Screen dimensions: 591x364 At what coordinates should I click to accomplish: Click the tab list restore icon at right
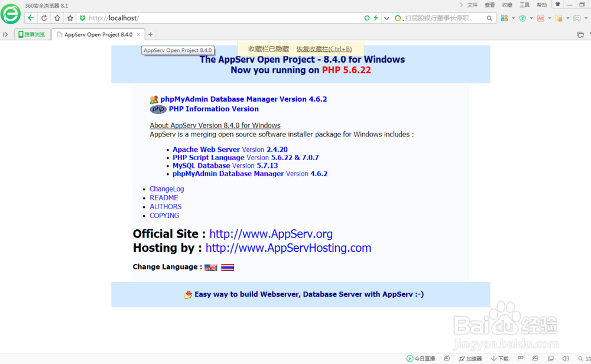point(580,35)
